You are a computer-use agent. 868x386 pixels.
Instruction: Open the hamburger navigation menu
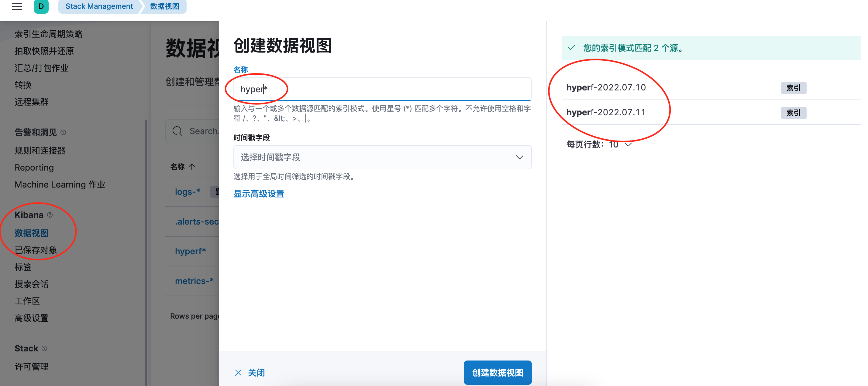(x=16, y=6)
